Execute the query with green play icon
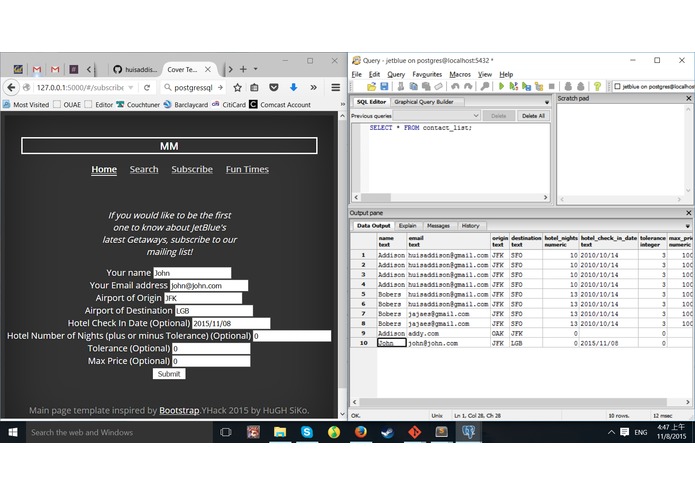The height and width of the screenshot is (494, 695). (x=501, y=86)
